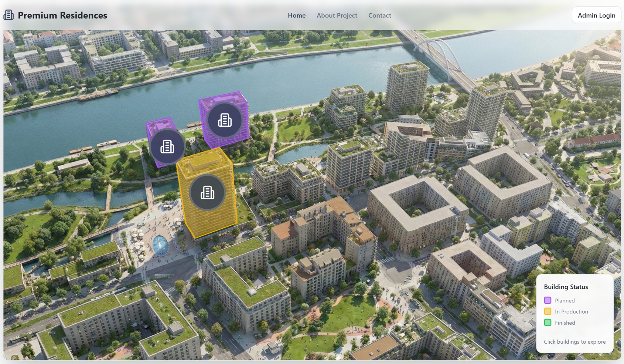624x364 pixels.
Task: Toggle the In Production status filter
Action: tap(571, 312)
